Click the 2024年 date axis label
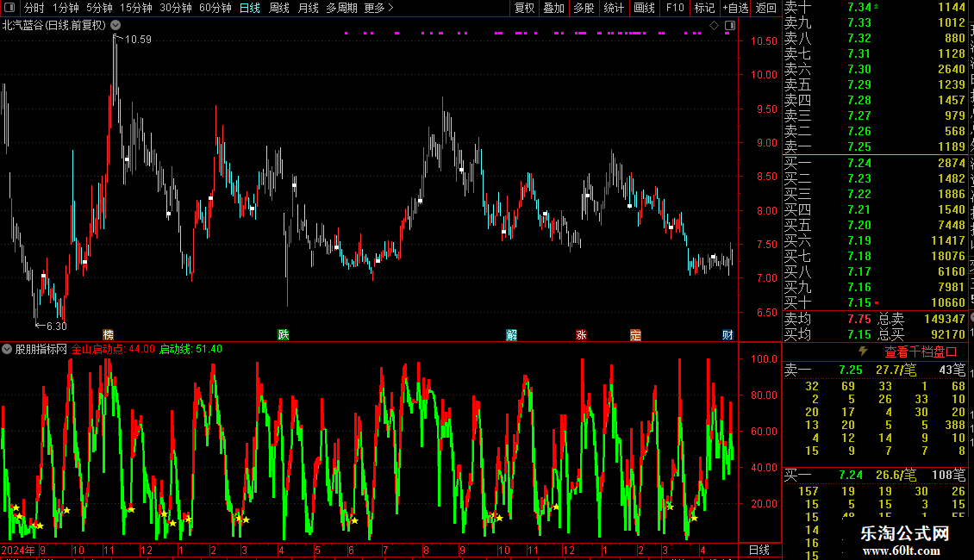Viewport: 974px width, 560px height. pos(18,550)
